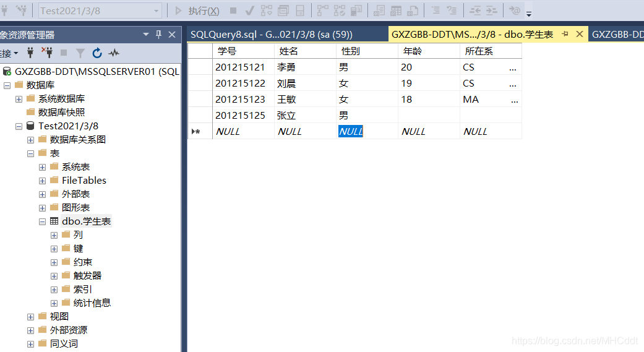Expand the 系统数据库 folder
The image size is (644, 352).
click(x=19, y=99)
